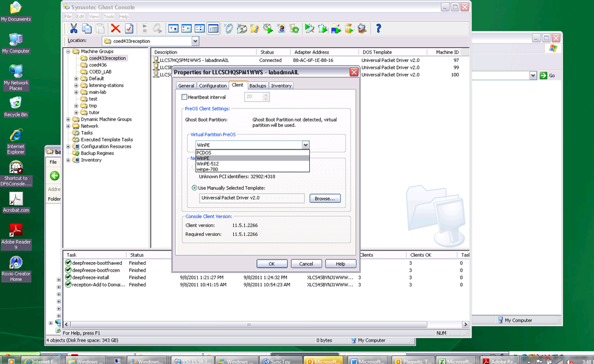Screen dimensions: 594x364
Task: Click the Copy toolbar icon
Action: [x=87, y=28]
